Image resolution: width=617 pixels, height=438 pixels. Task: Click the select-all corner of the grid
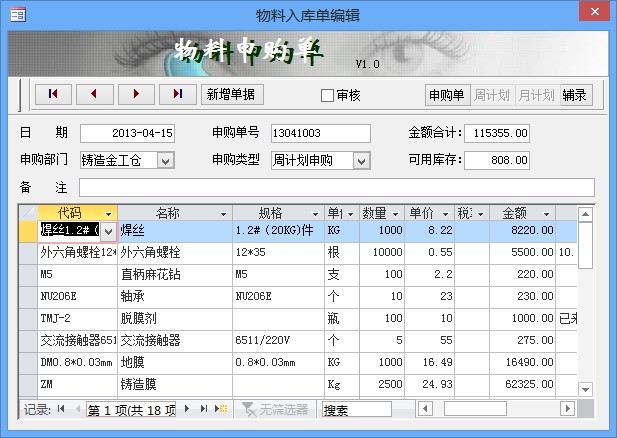pyautogui.click(x=28, y=213)
